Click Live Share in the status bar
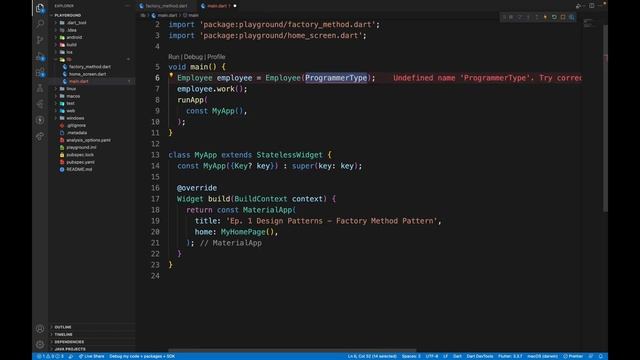Screen dimensions: 640x360 point(91,356)
